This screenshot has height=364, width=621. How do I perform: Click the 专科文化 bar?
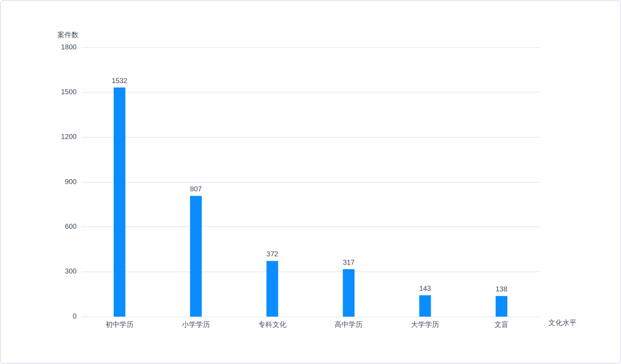click(x=272, y=289)
